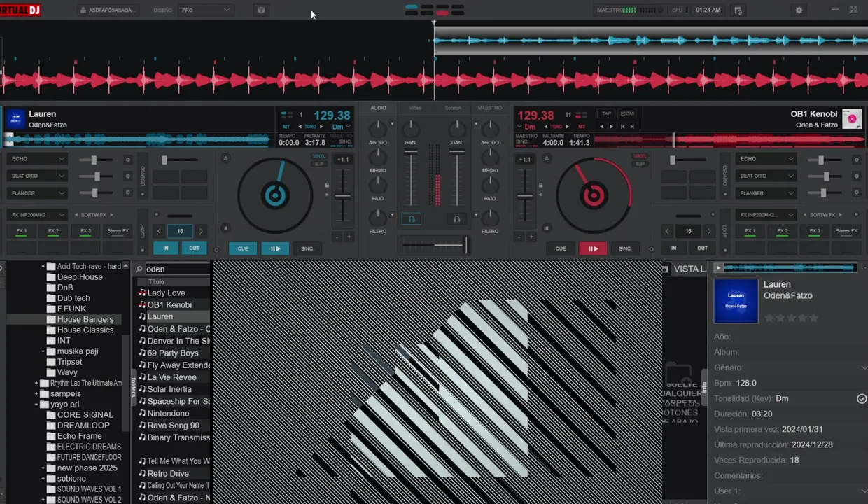Screen dimensions: 868x504
Task: Select the 'Lady Love' track row
Action: [x=174, y=293]
